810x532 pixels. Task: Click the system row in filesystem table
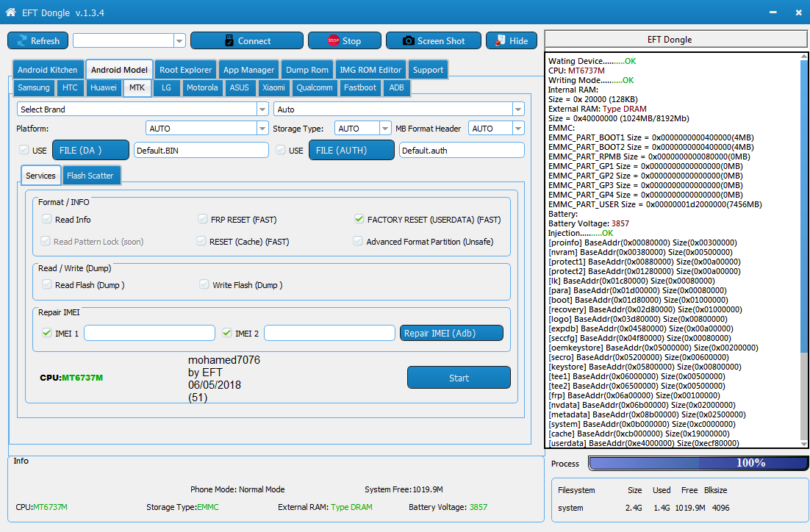[644, 508]
